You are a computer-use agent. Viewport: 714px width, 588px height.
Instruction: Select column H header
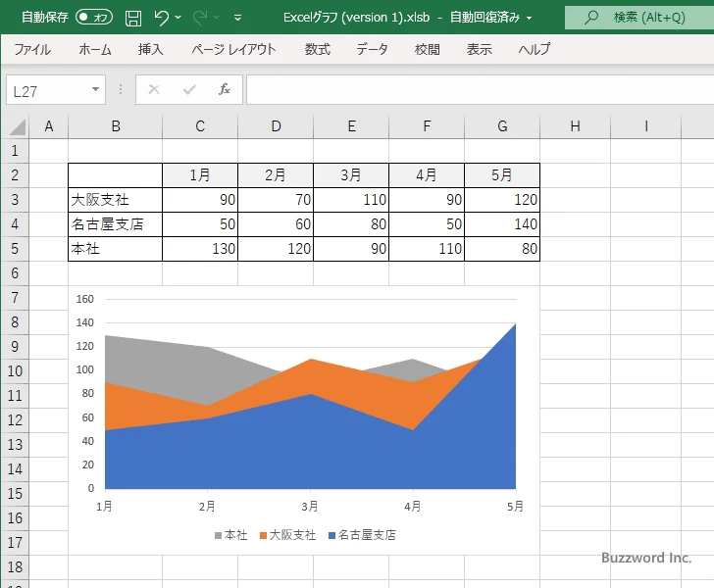pyautogui.click(x=575, y=126)
